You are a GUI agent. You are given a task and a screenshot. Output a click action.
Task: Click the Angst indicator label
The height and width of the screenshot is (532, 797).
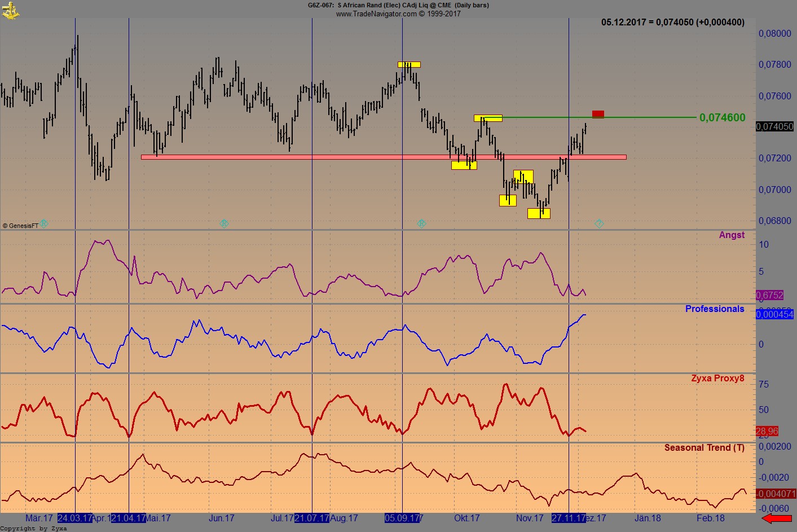coord(732,235)
